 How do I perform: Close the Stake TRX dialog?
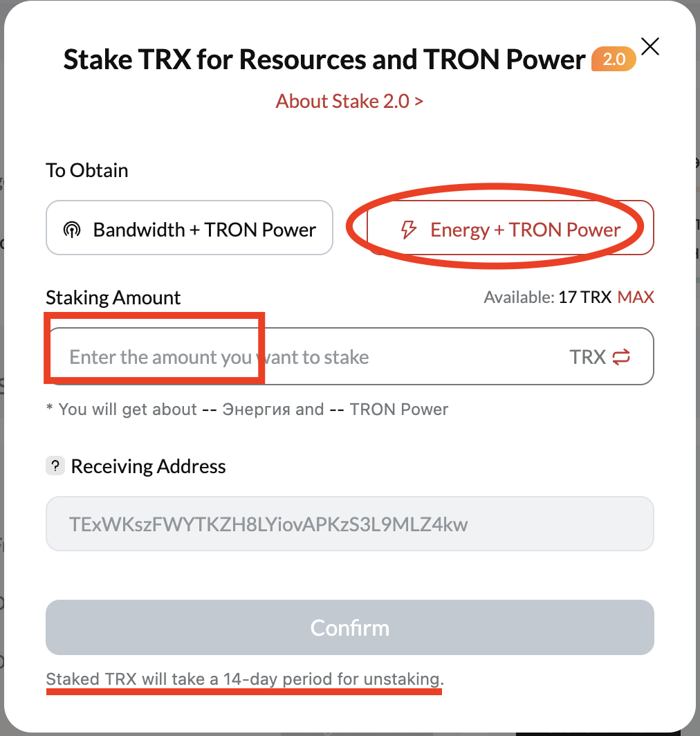coord(650,47)
